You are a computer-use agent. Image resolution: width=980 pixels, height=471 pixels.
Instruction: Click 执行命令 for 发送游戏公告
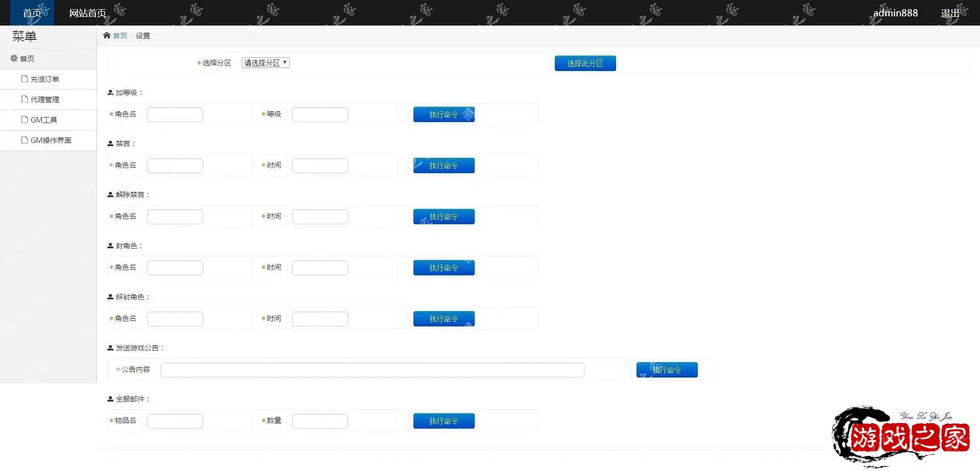point(667,370)
